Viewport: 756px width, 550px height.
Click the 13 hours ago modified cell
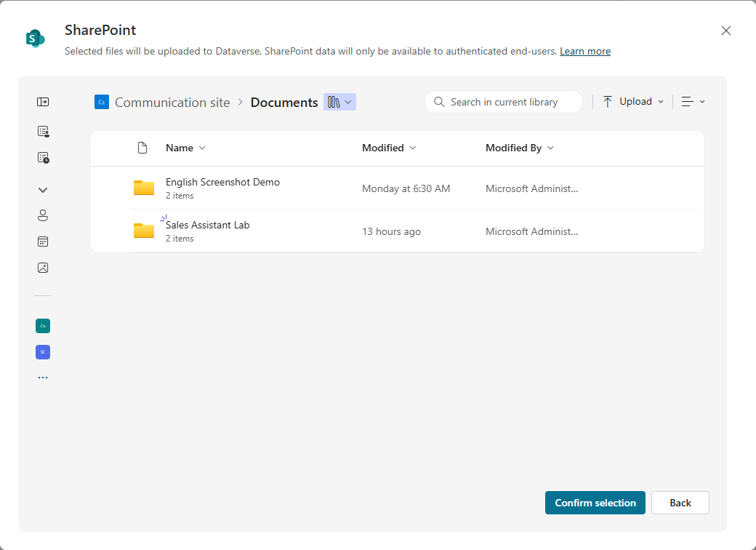[392, 231]
